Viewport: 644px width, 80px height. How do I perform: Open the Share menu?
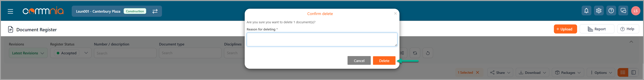click(500, 72)
